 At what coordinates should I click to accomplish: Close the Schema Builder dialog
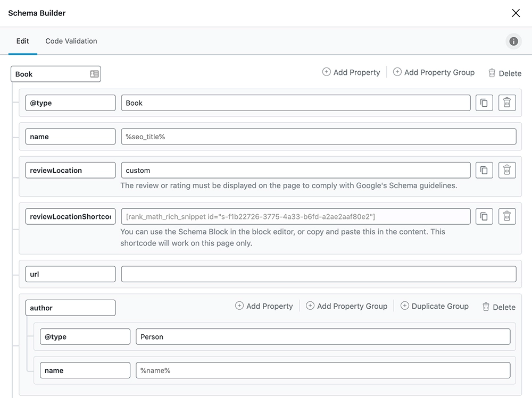(x=516, y=13)
